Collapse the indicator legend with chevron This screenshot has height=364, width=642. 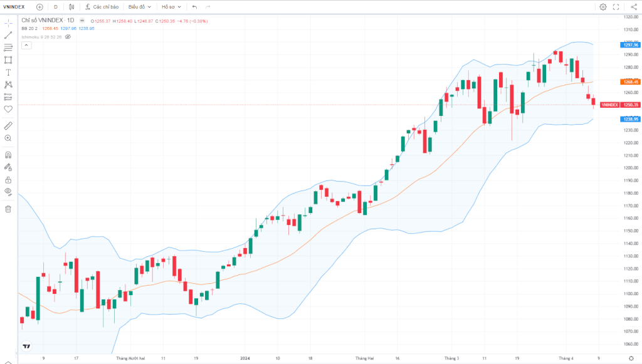pyautogui.click(x=26, y=45)
